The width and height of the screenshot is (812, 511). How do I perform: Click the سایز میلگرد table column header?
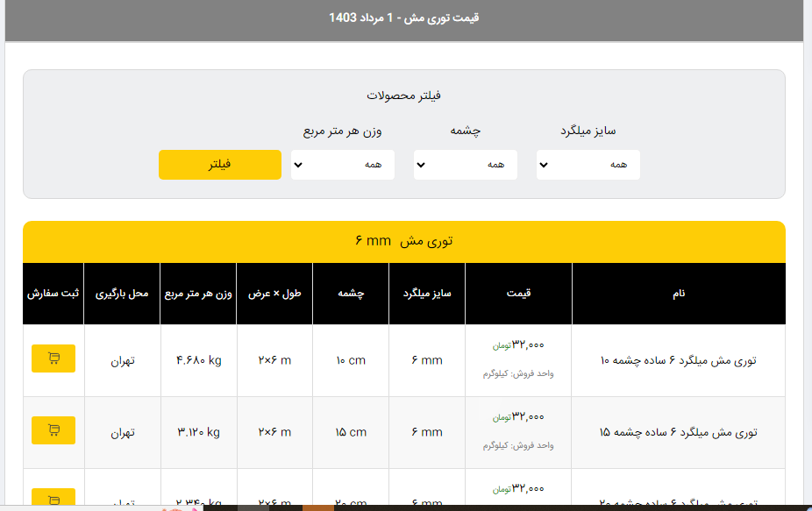(427, 294)
